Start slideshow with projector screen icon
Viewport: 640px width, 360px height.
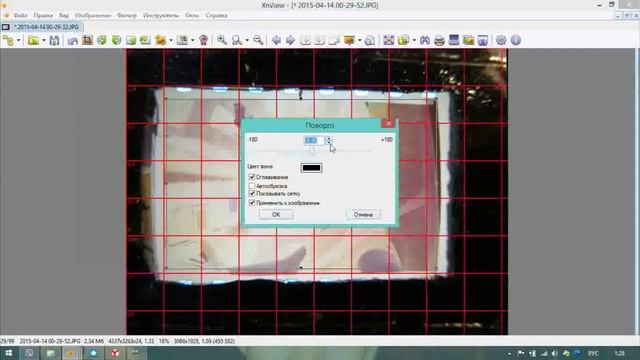pos(349,40)
